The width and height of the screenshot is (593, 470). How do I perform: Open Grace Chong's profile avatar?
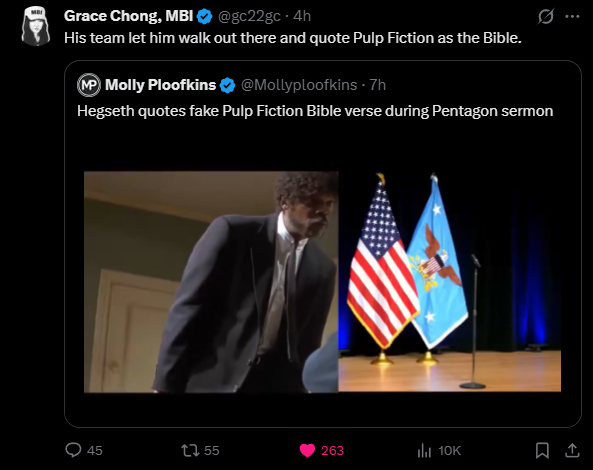(x=36, y=26)
